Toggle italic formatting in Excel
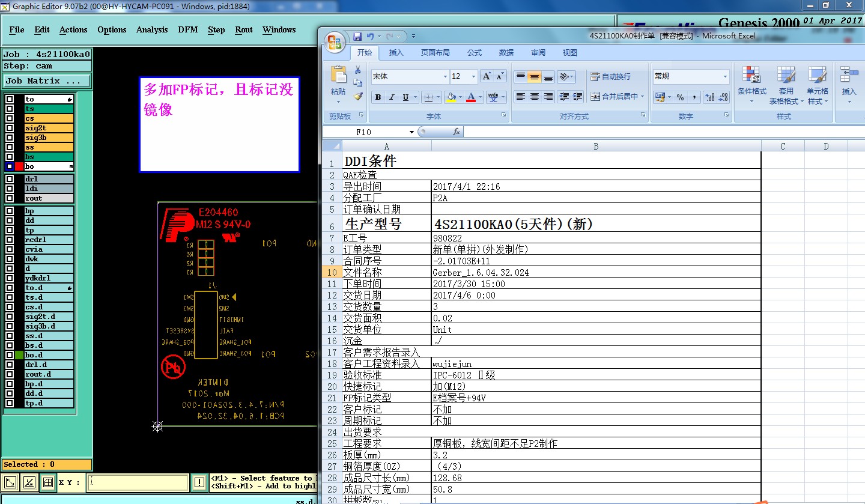The width and height of the screenshot is (865, 504). click(392, 97)
